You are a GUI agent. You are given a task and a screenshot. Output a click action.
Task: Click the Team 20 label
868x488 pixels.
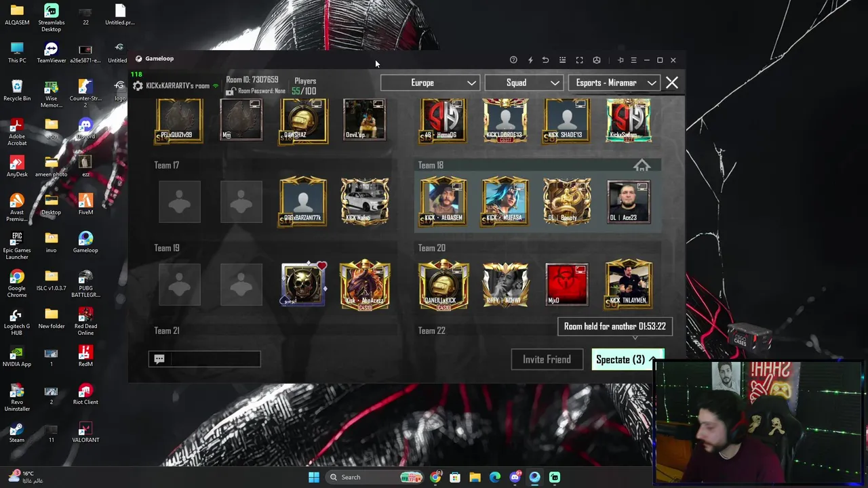[432, 248]
